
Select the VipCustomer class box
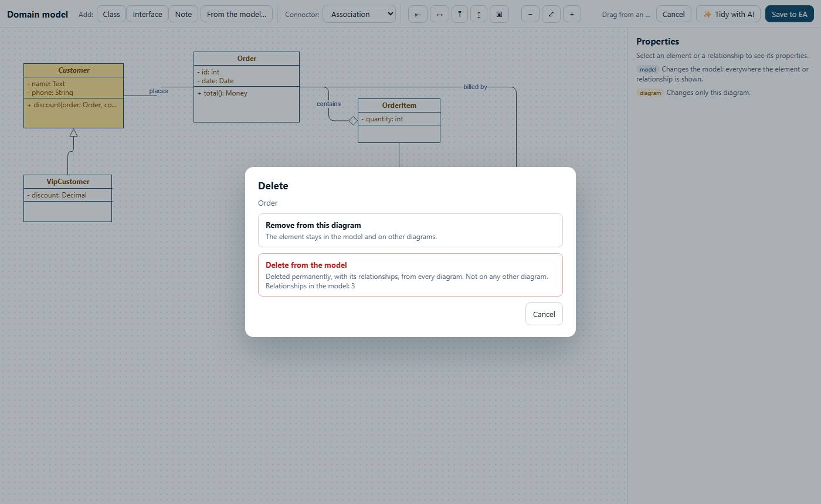click(67, 198)
